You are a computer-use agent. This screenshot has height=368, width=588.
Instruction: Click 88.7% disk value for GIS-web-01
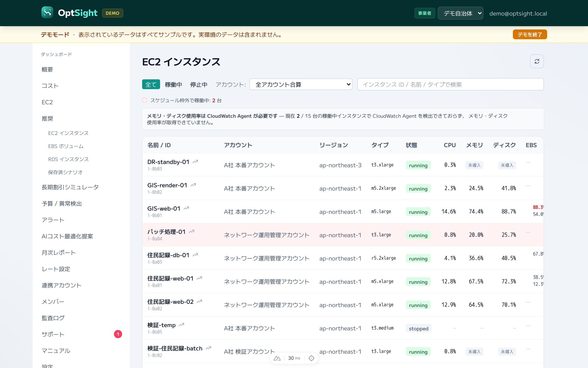[509, 212]
